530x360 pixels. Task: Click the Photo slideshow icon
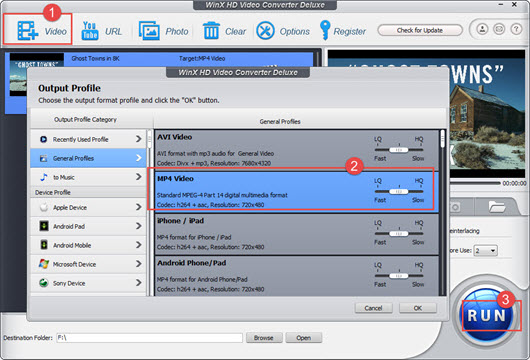149,31
